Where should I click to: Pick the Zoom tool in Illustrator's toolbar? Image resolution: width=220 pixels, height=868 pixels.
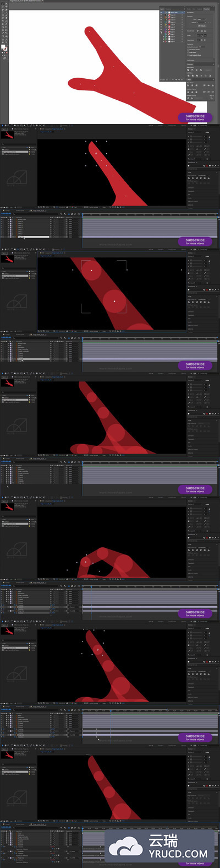7,42
